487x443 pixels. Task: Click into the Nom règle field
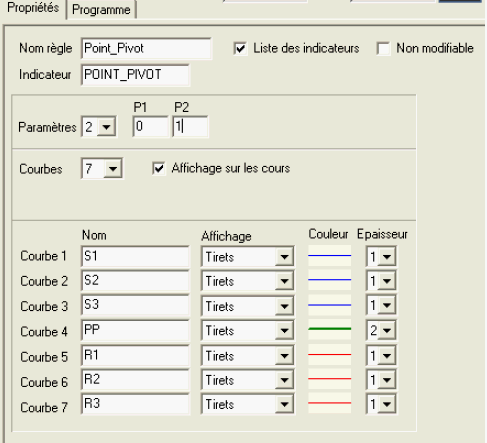click(x=146, y=49)
